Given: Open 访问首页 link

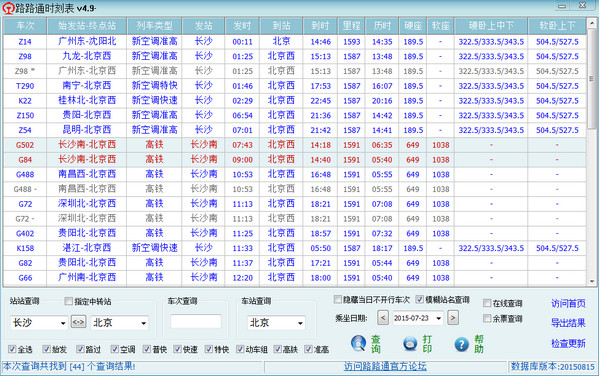Looking at the screenshot, I should pyautogui.click(x=568, y=303).
